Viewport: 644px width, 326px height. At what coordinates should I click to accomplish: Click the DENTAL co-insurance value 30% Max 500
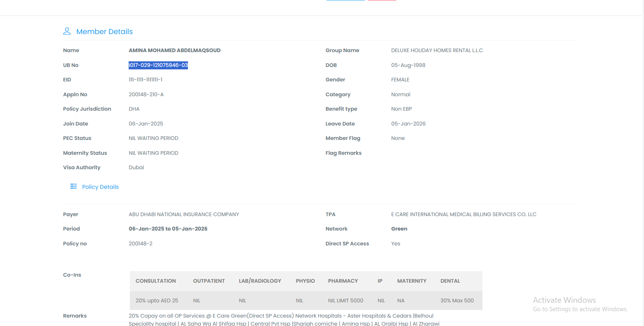tap(457, 301)
